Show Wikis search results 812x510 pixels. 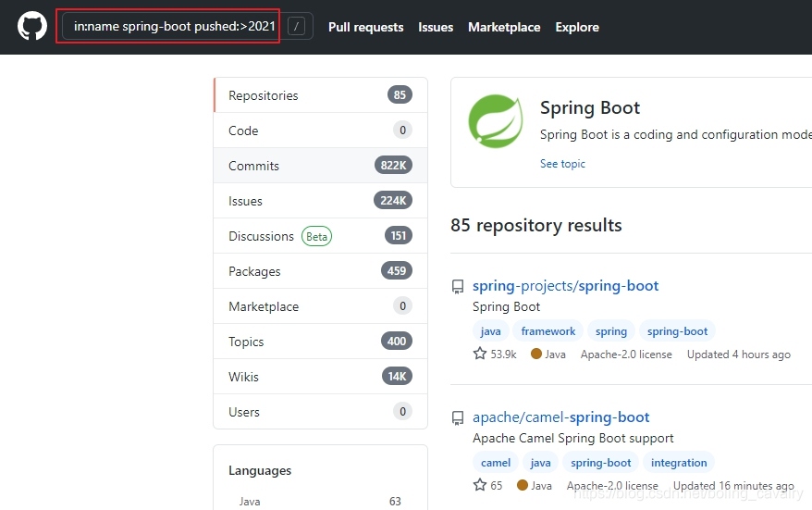pyautogui.click(x=321, y=377)
